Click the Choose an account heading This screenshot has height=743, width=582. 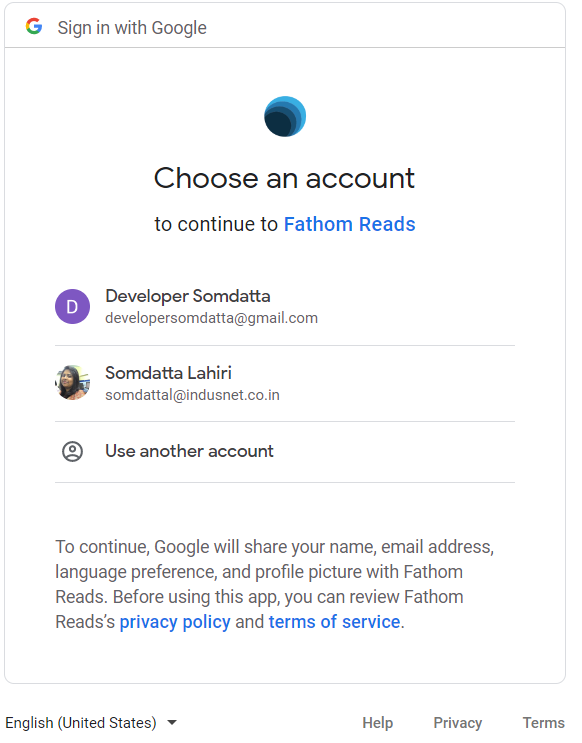[284, 178]
